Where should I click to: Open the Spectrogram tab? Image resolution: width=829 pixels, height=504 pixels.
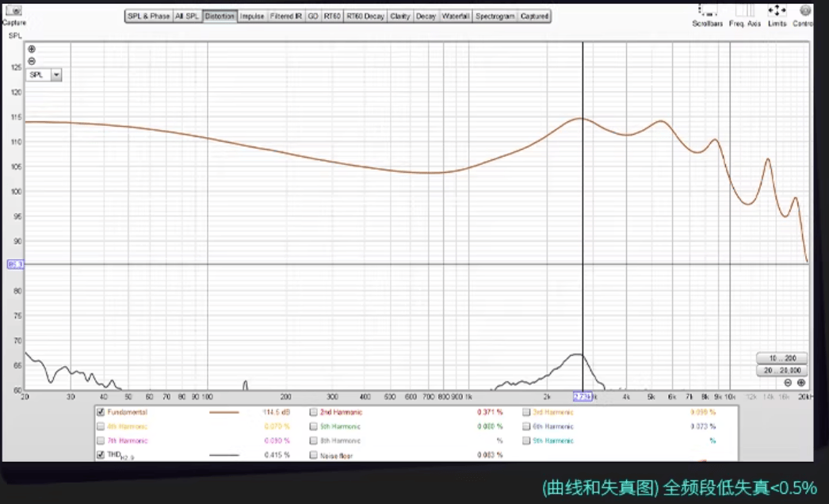click(x=495, y=17)
